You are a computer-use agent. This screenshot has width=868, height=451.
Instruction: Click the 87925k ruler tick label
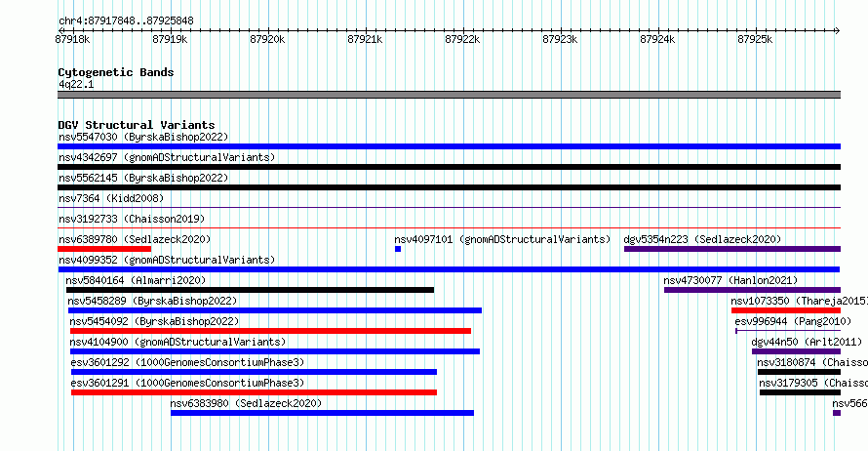(755, 39)
